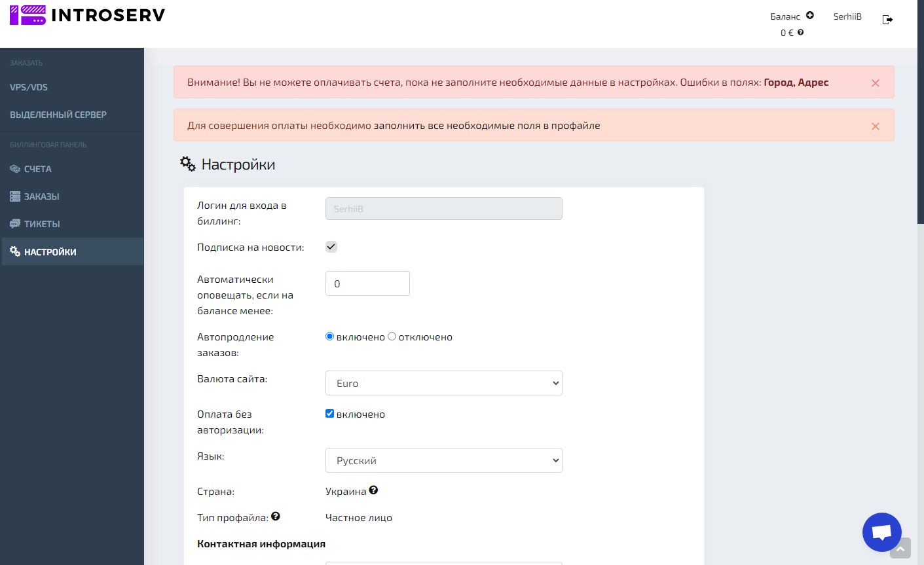The width and height of the screenshot is (924, 565).
Task: Click help icon beside Тип профайла
Action: tap(276, 517)
